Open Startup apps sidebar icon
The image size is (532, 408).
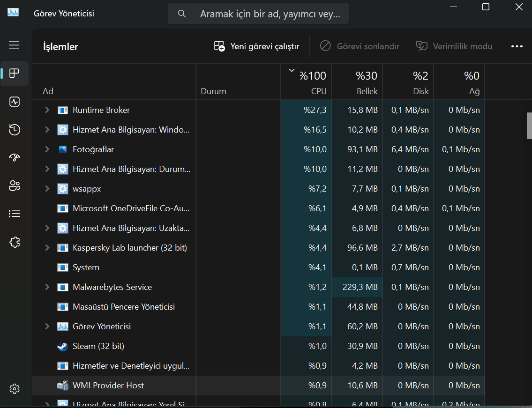click(x=14, y=157)
